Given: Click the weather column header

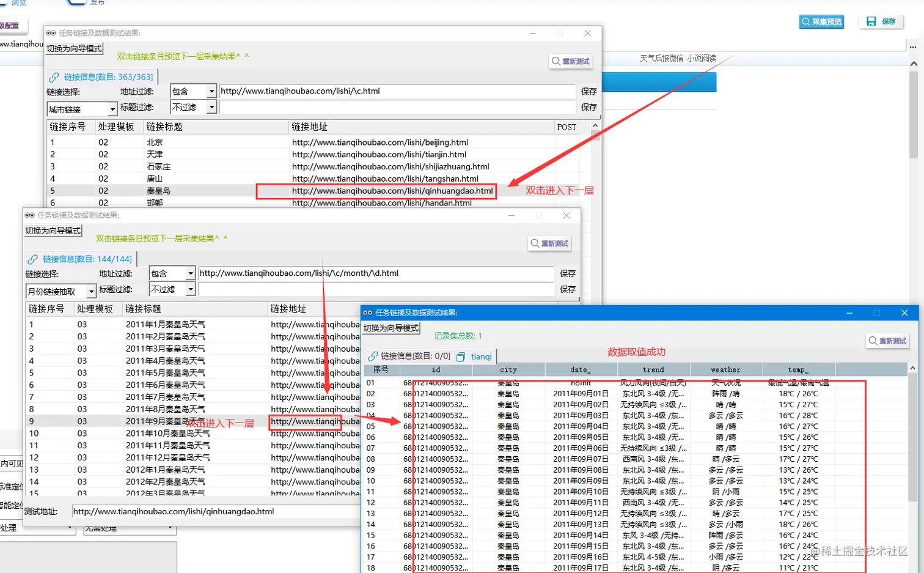Looking at the screenshot, I should 725,370.
